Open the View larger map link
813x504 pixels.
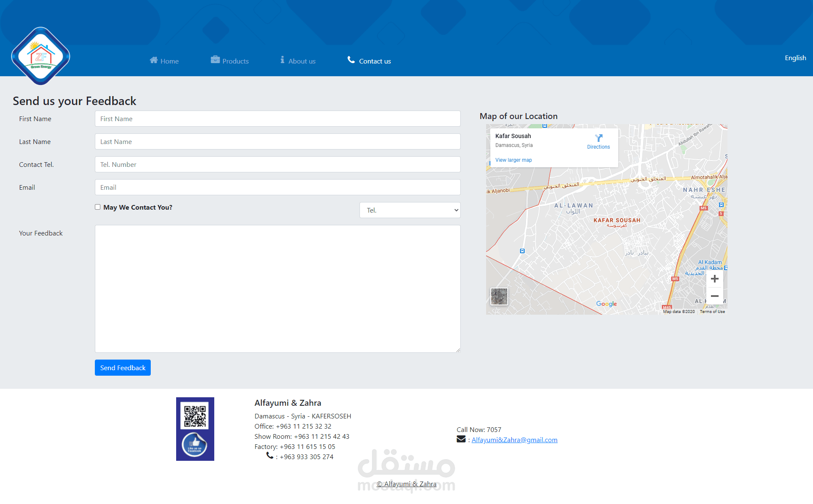tap(513, 160)
